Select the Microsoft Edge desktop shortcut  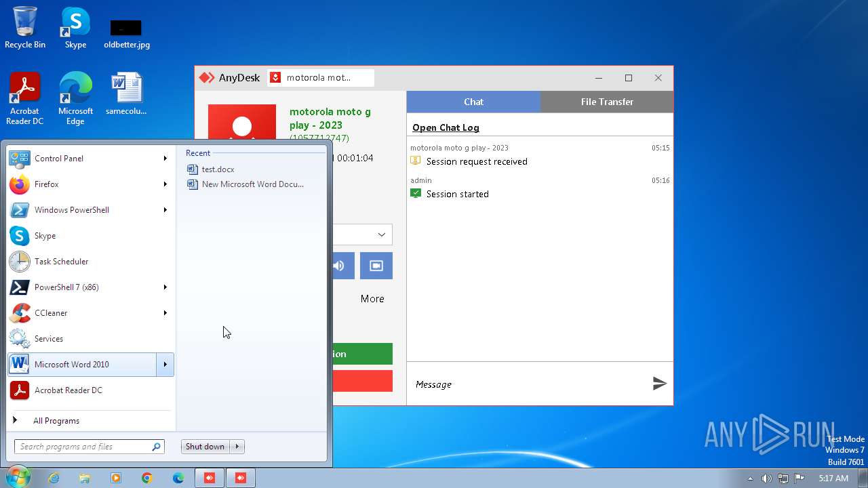[75, 99]
